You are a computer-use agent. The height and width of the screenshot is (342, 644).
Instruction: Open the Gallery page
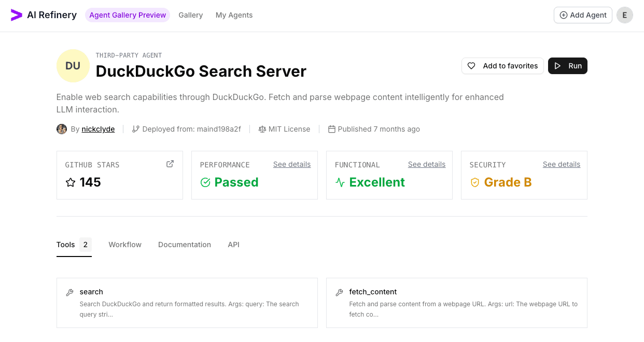(190, 15)
